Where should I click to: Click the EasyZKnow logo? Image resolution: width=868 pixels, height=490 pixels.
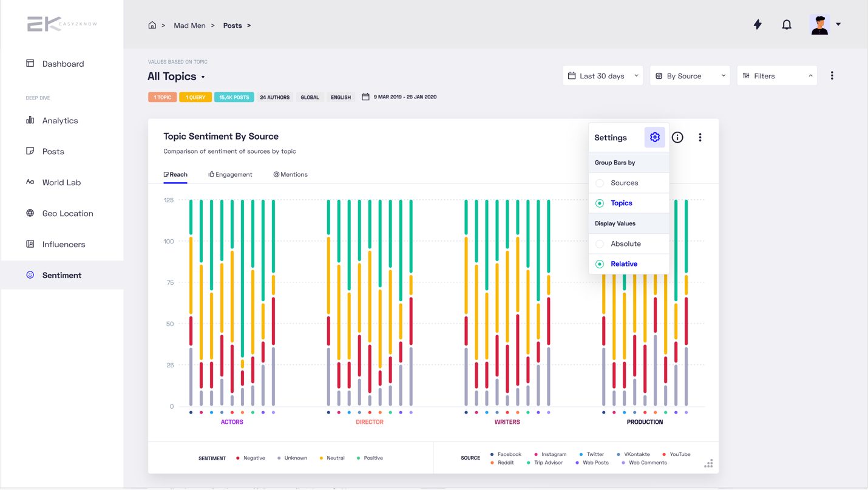[62, 24]
